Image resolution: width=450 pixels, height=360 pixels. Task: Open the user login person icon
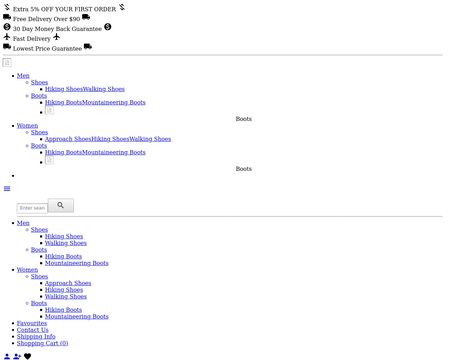(7, 357)
